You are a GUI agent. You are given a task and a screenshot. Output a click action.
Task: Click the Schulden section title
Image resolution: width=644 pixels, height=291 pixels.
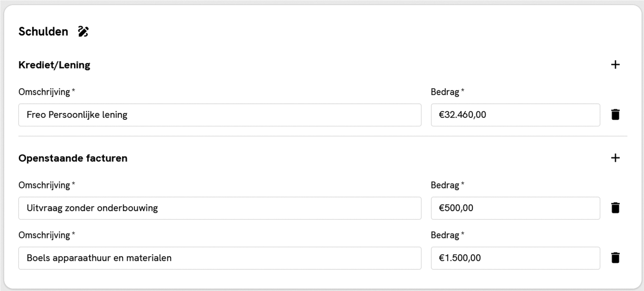pyautogui.click(x=43, y=32)
